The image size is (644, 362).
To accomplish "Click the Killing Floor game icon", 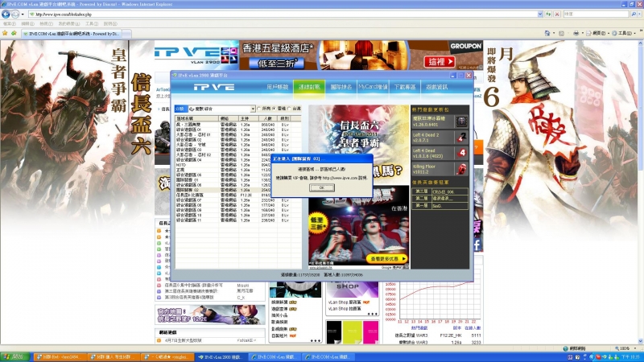I will point(463,168).
